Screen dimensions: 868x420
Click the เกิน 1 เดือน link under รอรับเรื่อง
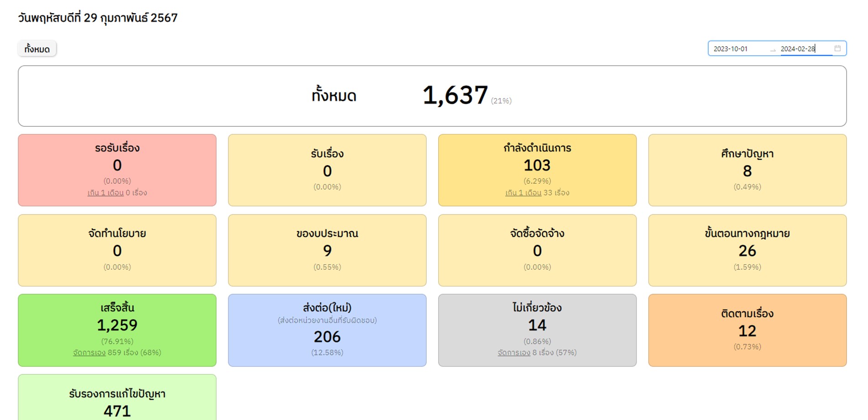(x=105, y=193)
